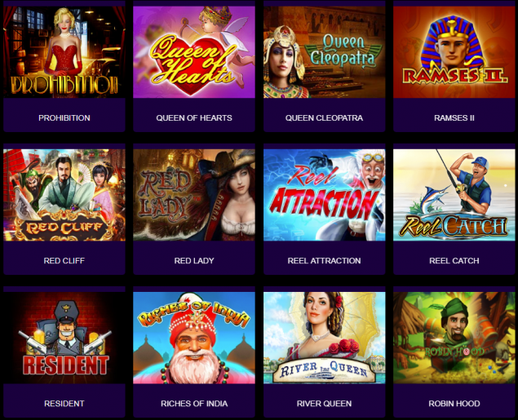This screenshot has height=420, width=518.
Task: Click the ROBIN HOOD caption text
Action: point(454,404)
